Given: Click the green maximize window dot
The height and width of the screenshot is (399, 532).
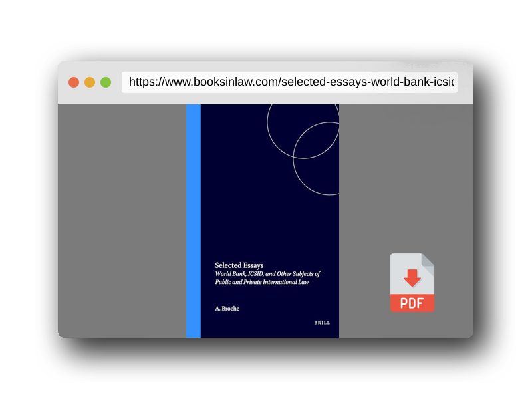Looking at the screenshot, I should (106, 82).
